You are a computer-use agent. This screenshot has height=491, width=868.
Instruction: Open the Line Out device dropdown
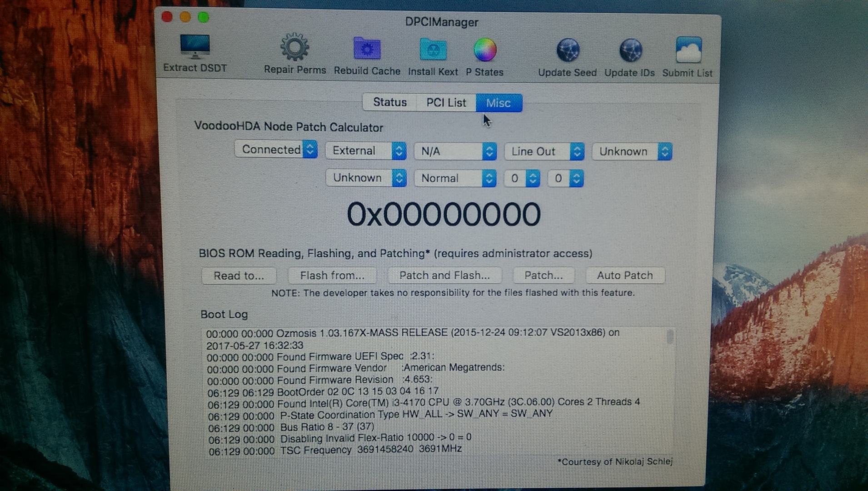pyautogui.click(x=544, y=151)
